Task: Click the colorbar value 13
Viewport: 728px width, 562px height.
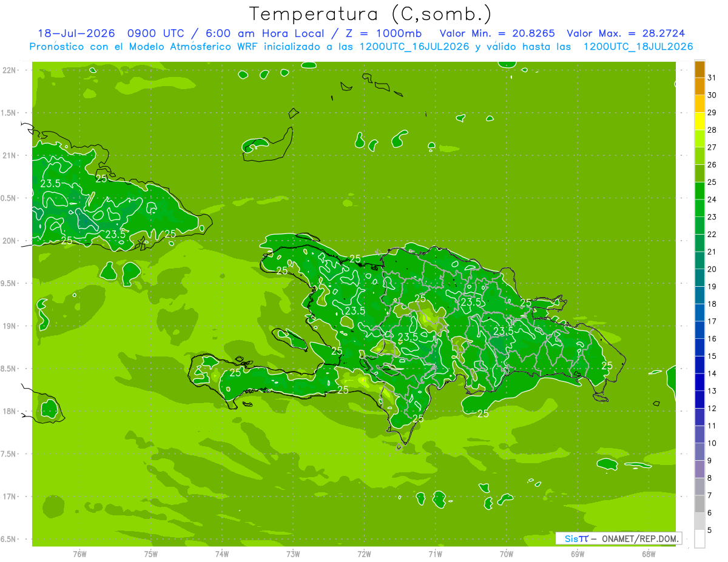Action: (x=712, y=391)
